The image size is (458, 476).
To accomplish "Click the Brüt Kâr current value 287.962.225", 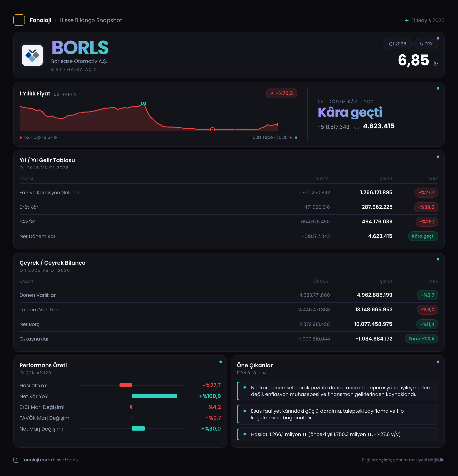I will click(377, 207).
